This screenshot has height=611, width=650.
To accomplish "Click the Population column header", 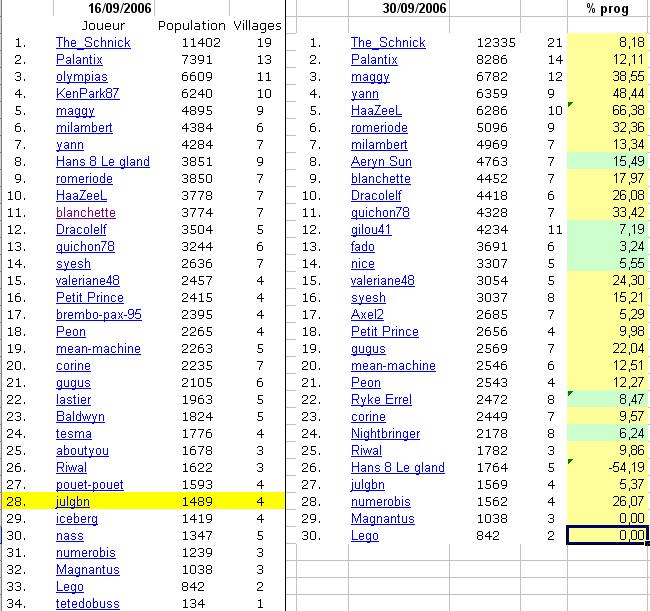I will [x=192, y=26].
